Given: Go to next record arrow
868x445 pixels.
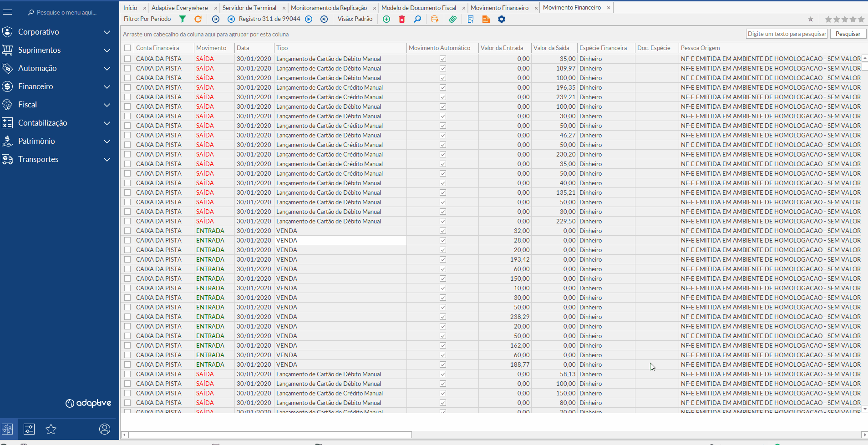Looking at the screenshot, I should (x=309, y=19).
